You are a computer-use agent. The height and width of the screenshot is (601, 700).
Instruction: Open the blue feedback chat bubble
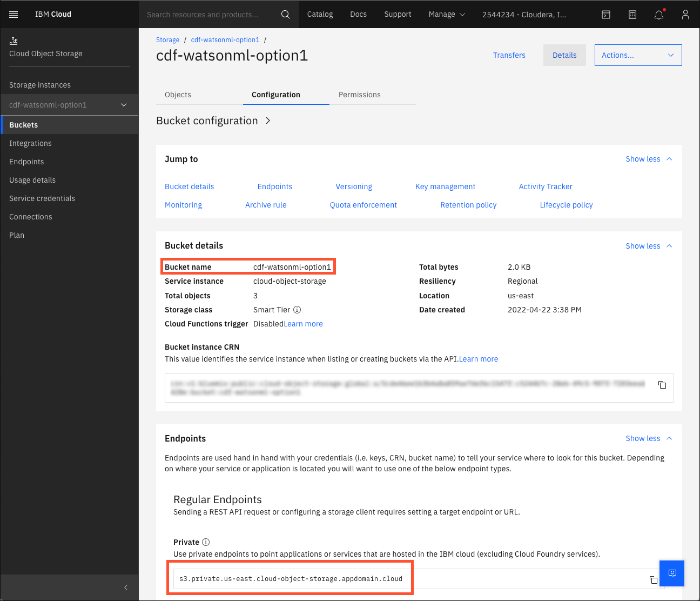click(672, 573)
